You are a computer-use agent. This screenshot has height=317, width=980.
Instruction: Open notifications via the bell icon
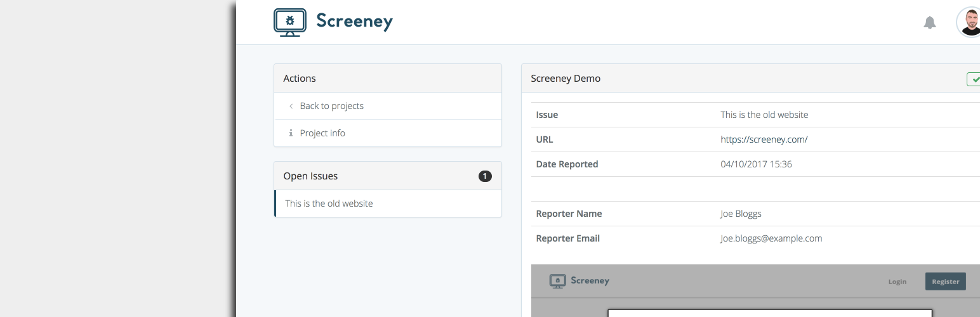pos(929,23)
